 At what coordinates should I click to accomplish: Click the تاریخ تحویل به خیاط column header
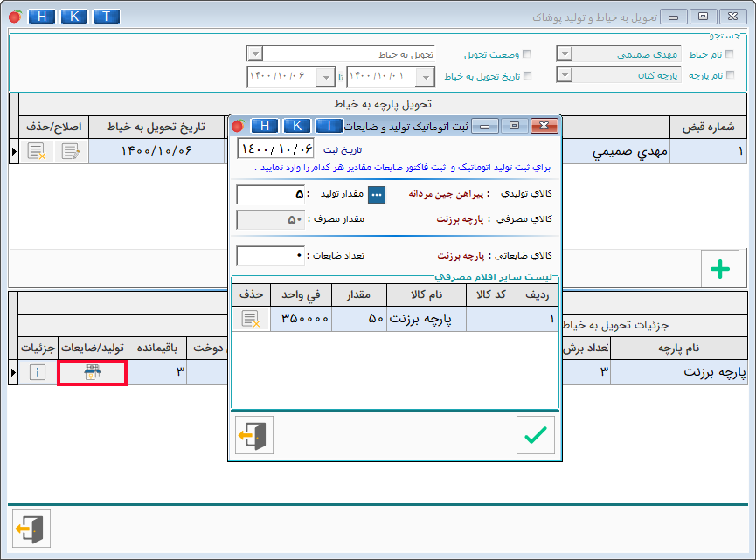tap(156, 128)
